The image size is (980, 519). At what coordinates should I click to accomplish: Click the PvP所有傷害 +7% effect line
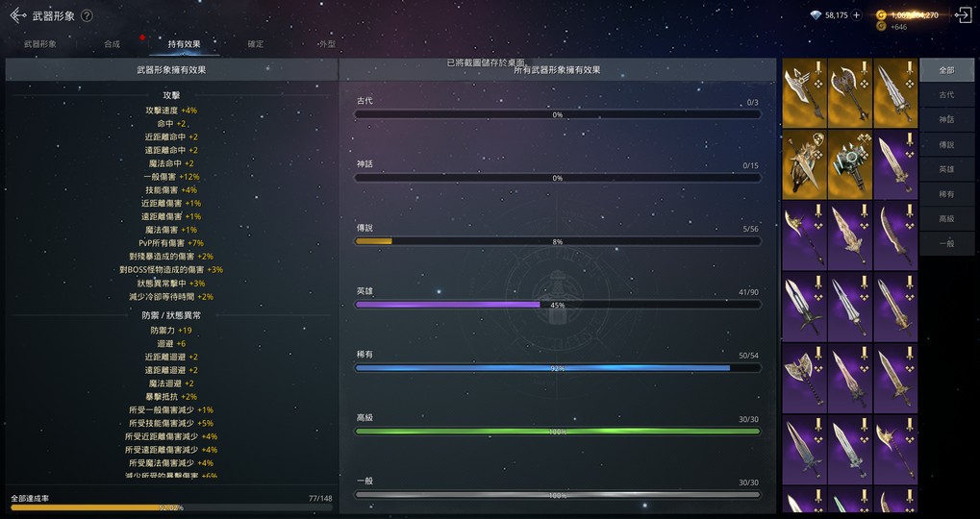tap(171, 243)
